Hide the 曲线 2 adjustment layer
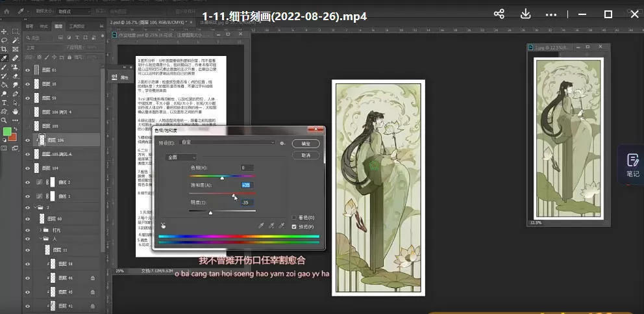 (28, 182)
